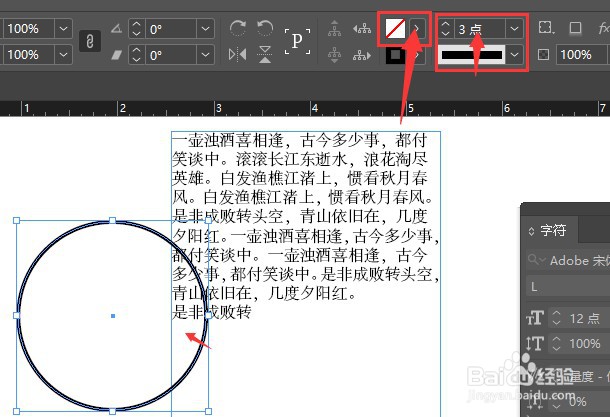
Task: Click the rotation angle 0° field
Action: (170, 29)
